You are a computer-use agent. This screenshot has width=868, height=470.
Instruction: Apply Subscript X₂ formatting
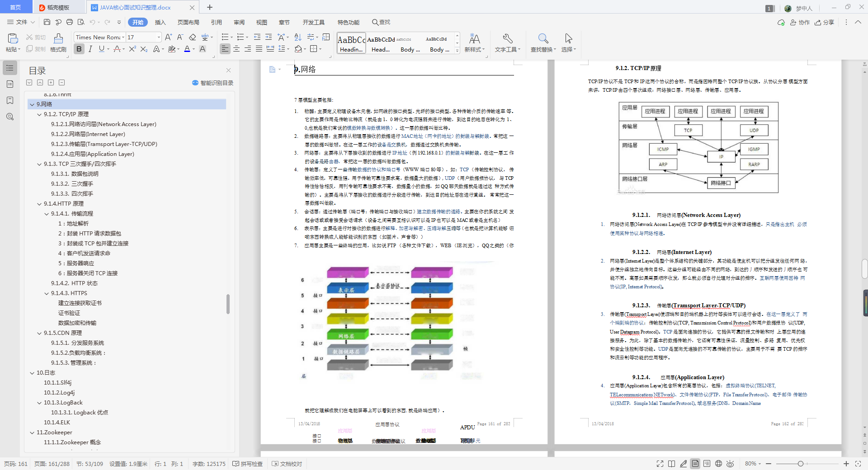pyautogui.click(x=144, y=49)
